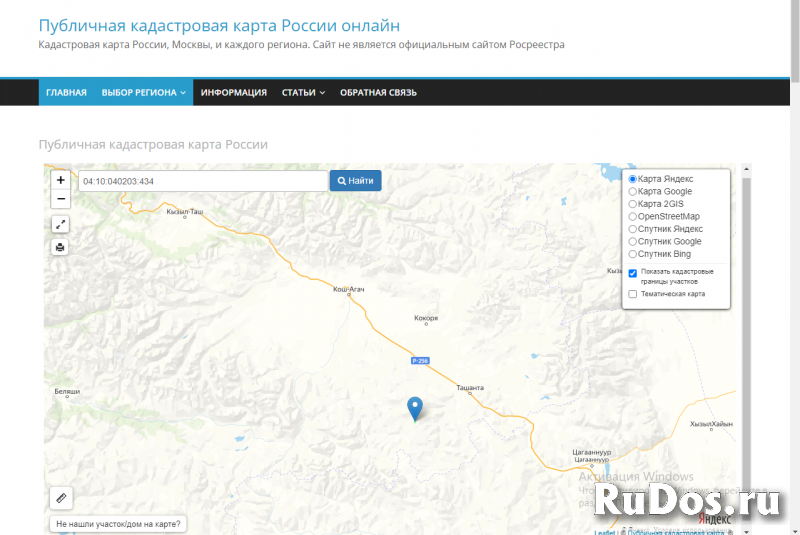The width and height of the screenshot is (800, 535).
Task: Click the ХызылХайын label on map
Action: [711, 424]
